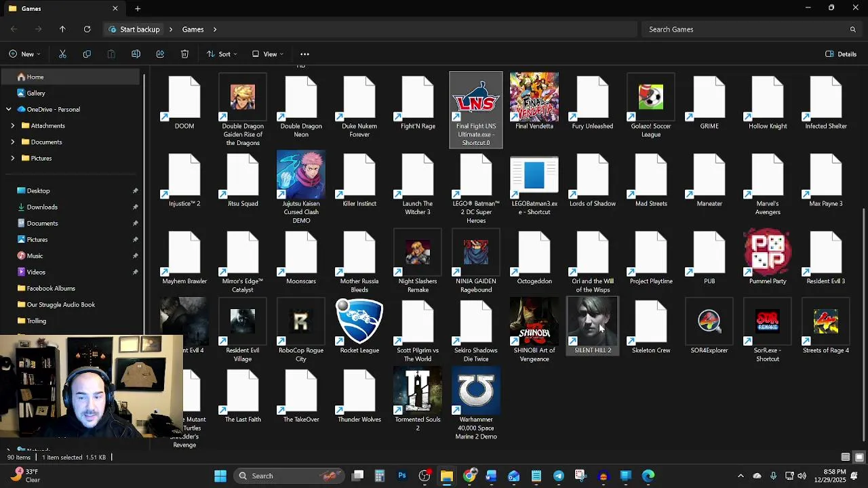Select Golazo! Soccer League shortcut icon
This screenshot has width=868, height=488.
[x=651, y=97]
